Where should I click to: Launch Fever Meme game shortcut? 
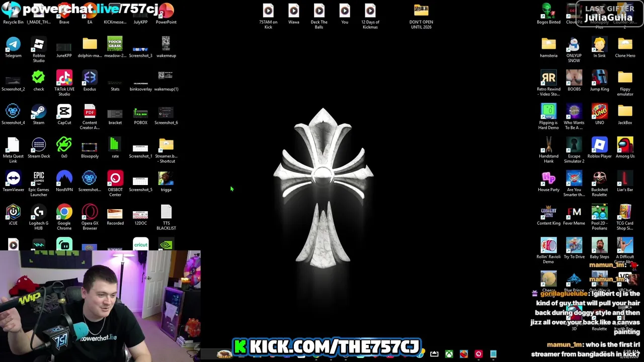click(x=574, y=215)
